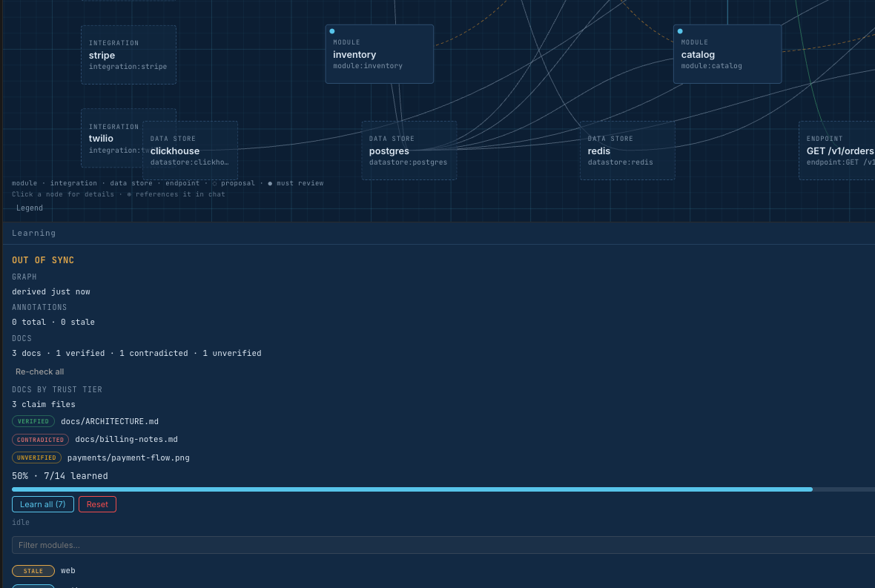This screenshot has width=875, height=588.
Task: Click the DOCS BY TRUST TIER heading
Action: [x=57, y=389]
